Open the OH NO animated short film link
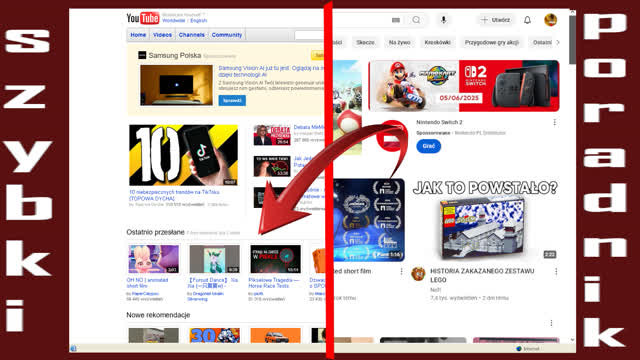The width and height of the screenshot is (640, 360). [x=147, y=283]
